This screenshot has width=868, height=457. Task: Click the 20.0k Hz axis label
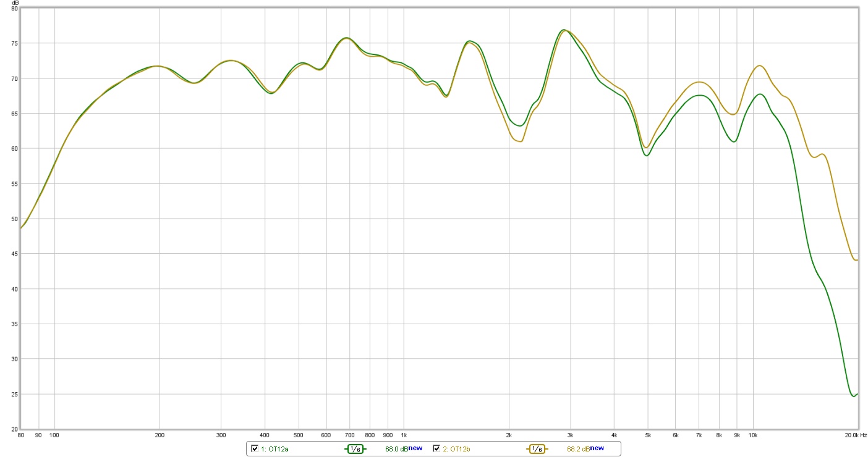856,435
